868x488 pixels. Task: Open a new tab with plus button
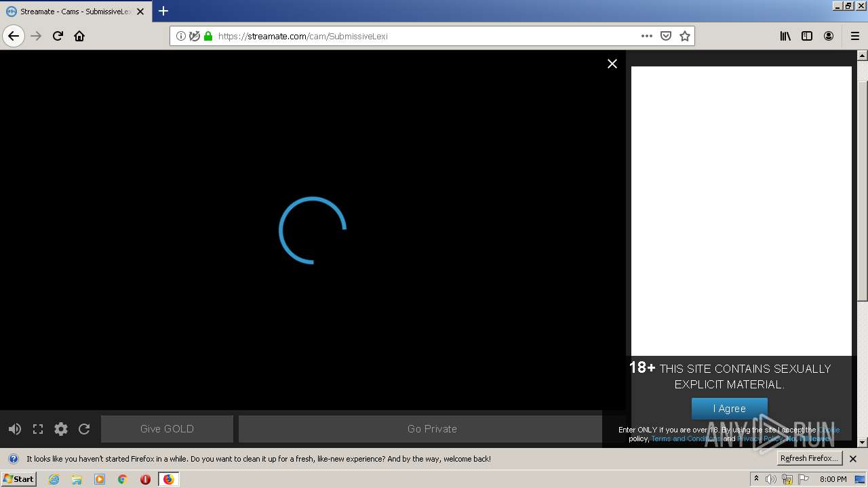pos(163,11)
